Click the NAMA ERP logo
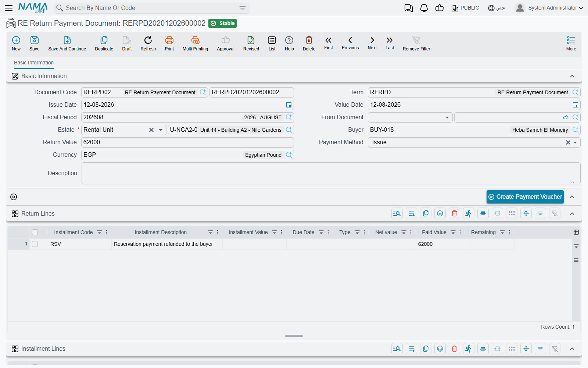This screenshot has height=368, width=588. click(x=33, y=8)
